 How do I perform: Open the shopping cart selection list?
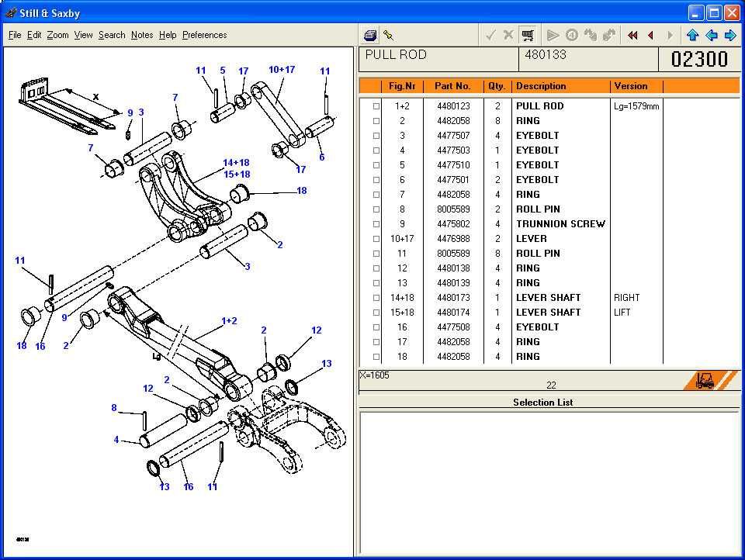(x=528, y=35)
